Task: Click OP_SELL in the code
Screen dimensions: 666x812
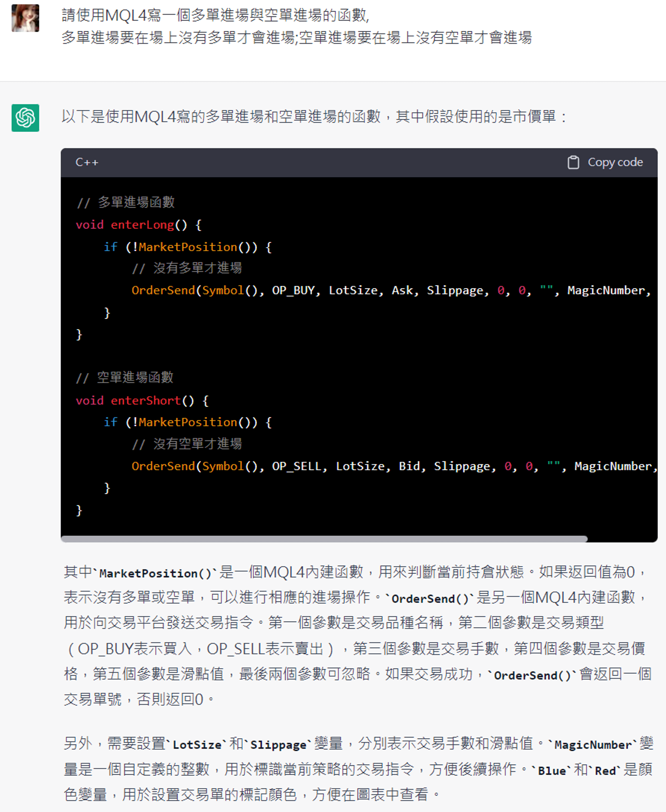Action: point(297,466)
